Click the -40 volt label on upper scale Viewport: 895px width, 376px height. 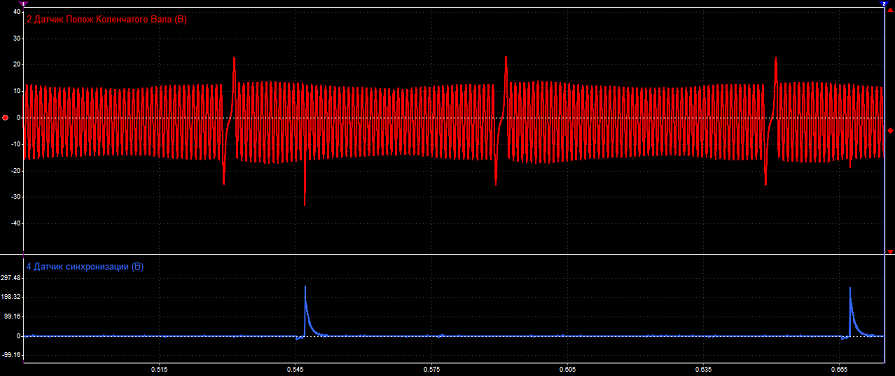click(x=15, y=224)
